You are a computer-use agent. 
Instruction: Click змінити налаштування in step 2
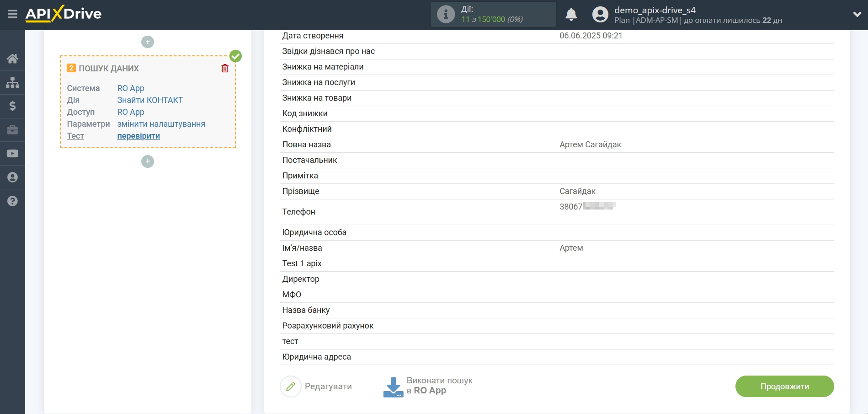click(x=161, y=124)
